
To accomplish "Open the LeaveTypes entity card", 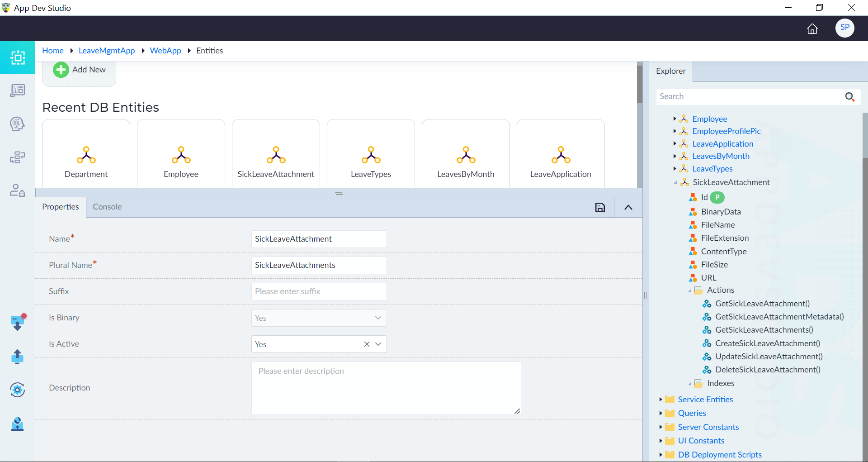I will pyautogui.click(x=371, y=154).
